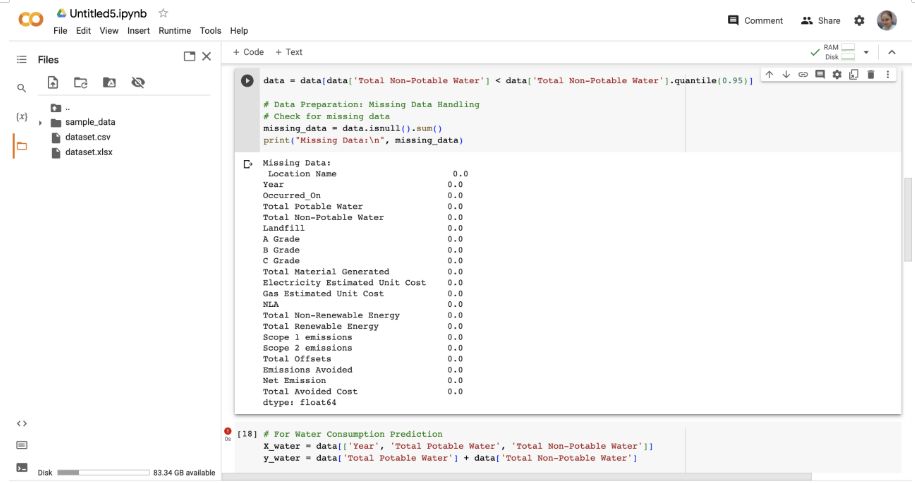Open variables inspector in sidebar
The width and height of the screenshot is (915, 483).
pos(21,117)
